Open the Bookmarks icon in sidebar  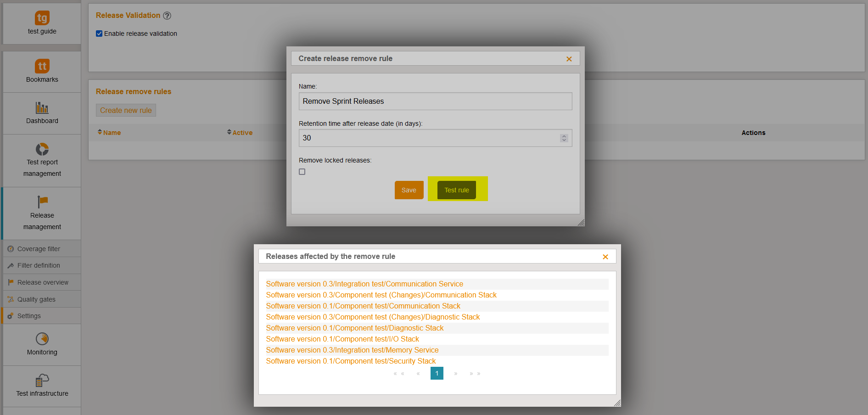point(42,66)
